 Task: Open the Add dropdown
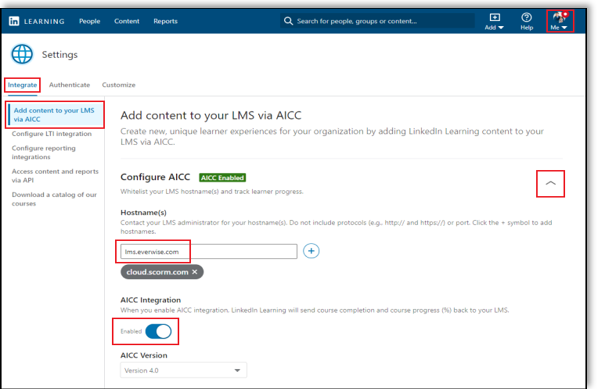coord(494,21)
